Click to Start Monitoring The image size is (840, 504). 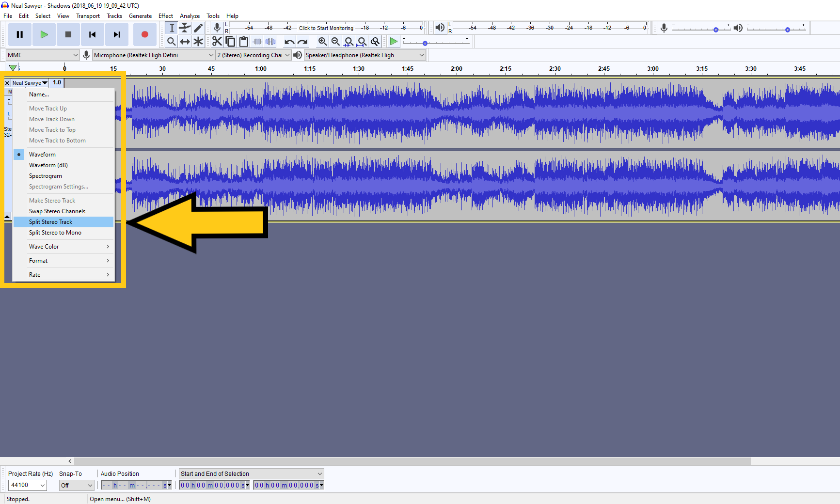pyautogui.click(x=326, y=28)
